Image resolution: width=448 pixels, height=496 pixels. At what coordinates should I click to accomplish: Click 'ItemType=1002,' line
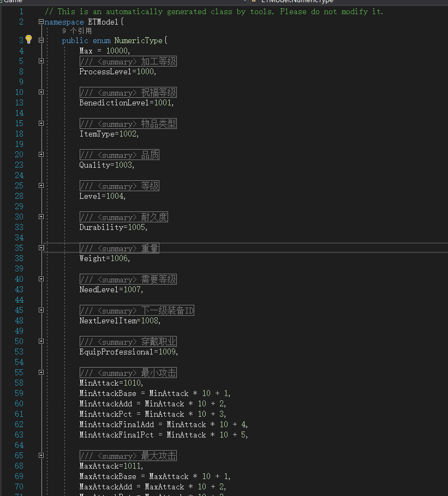[109, 134]
